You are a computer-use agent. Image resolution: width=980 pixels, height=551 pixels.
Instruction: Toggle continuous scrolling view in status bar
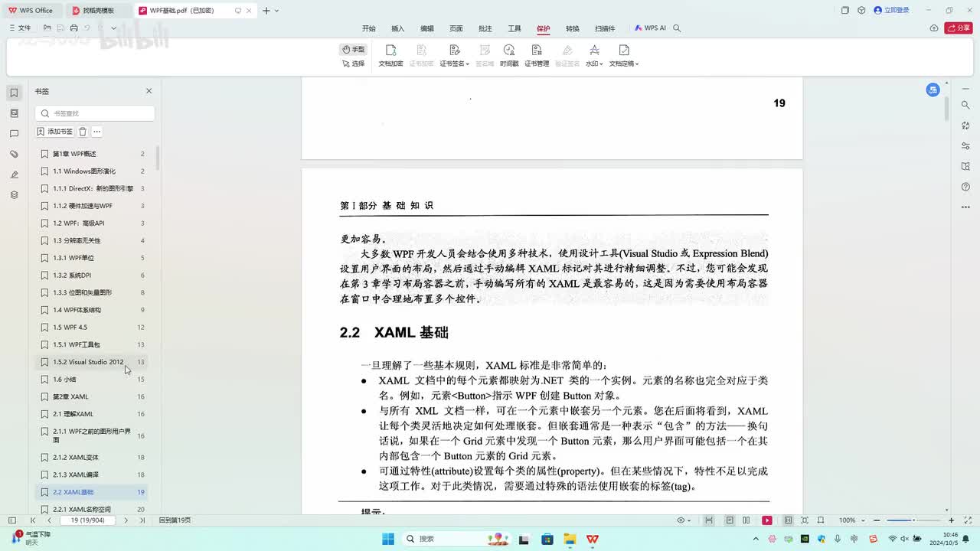coord(709,520)
